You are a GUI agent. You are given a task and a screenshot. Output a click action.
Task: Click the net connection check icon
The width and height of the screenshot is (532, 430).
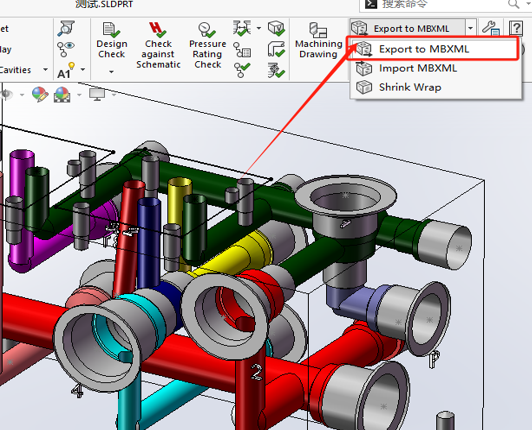242,70
